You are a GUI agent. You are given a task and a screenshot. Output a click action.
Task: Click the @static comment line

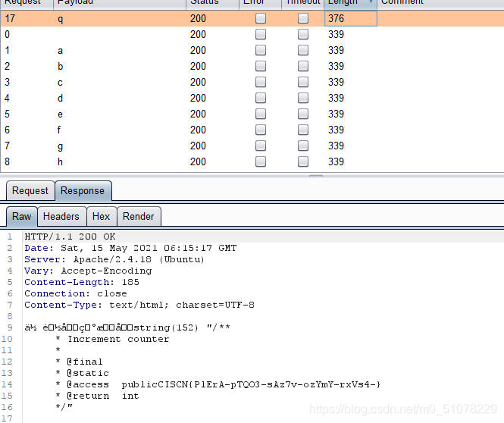point(83,373)
